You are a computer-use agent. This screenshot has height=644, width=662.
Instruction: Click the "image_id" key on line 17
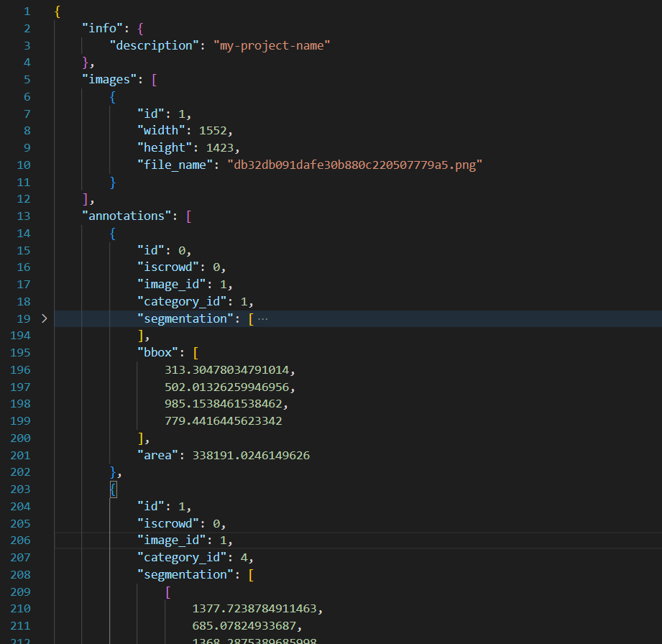[171, 285]
